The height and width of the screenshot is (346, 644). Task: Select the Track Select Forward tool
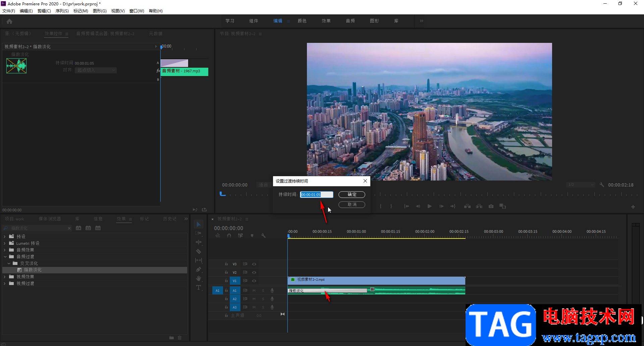(x=199, y=233)
